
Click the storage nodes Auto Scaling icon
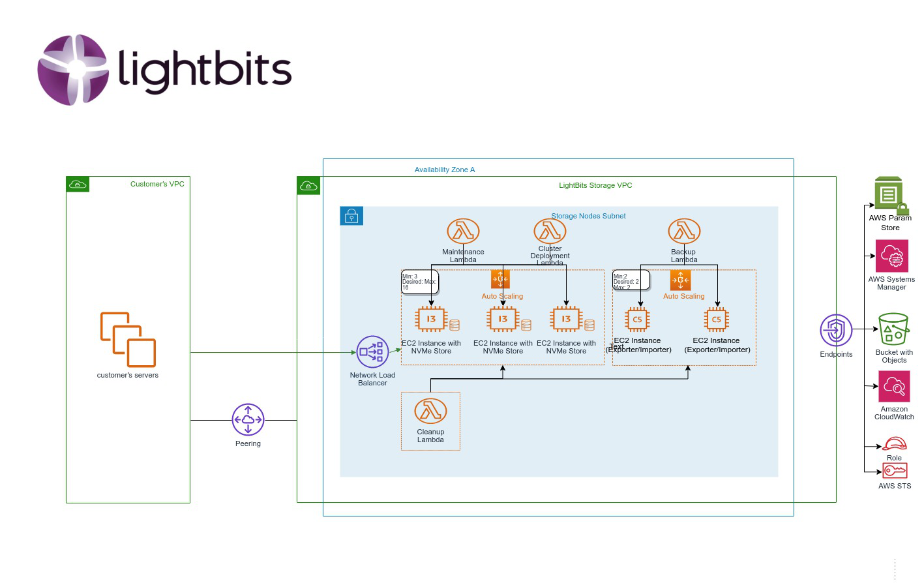[500, 279]
